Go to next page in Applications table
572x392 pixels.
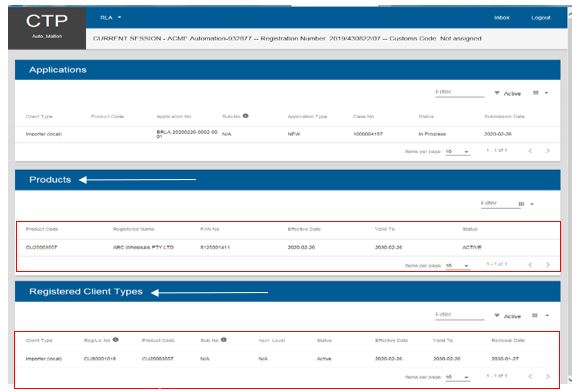click(x=548, y=151)
